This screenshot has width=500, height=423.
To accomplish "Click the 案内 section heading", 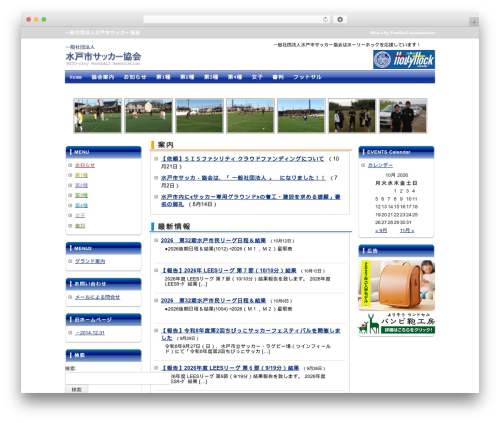I will pyautogui.click(x=165, y=145).
